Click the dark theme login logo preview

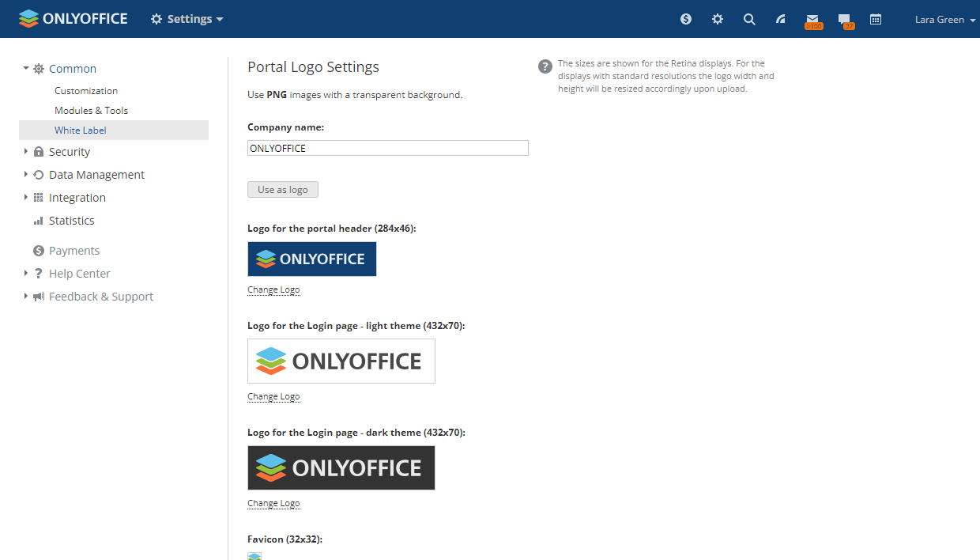341,467
